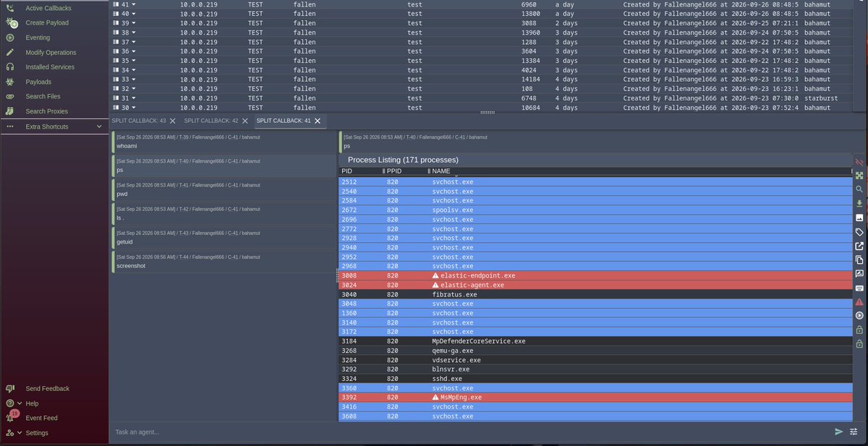Viewport: 868px width, 446px height.
Task: Click the interact icon for callback 33
Action: (116, 80)
